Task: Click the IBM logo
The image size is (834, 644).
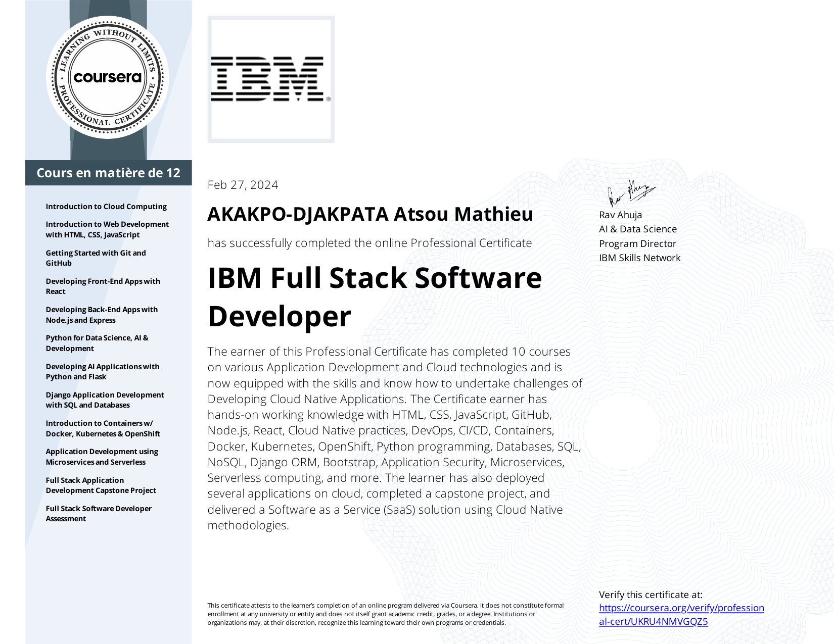Action: 271,79
